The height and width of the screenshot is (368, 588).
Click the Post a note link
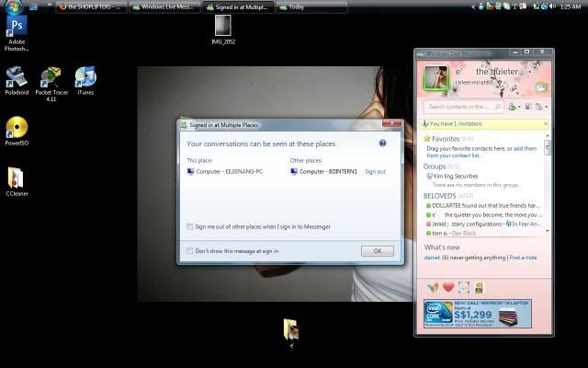tap(523, 258)
